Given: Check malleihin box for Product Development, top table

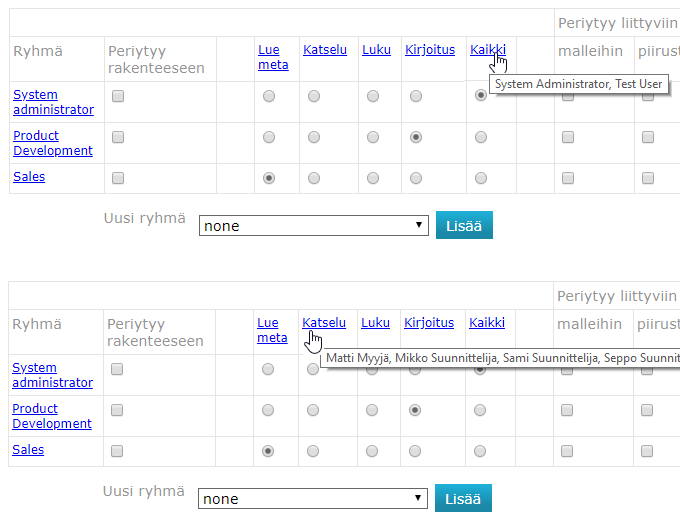Looking at the screenshot, I should [568, 137].
